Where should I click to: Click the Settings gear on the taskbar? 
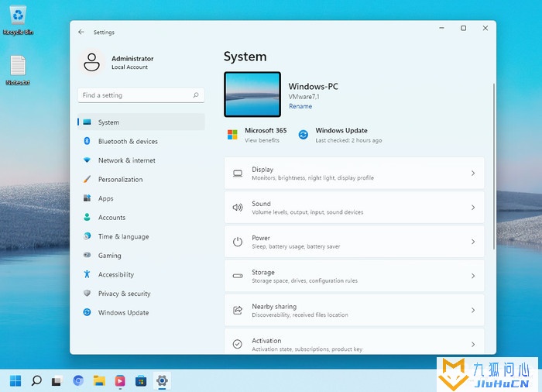pos(162,380)
